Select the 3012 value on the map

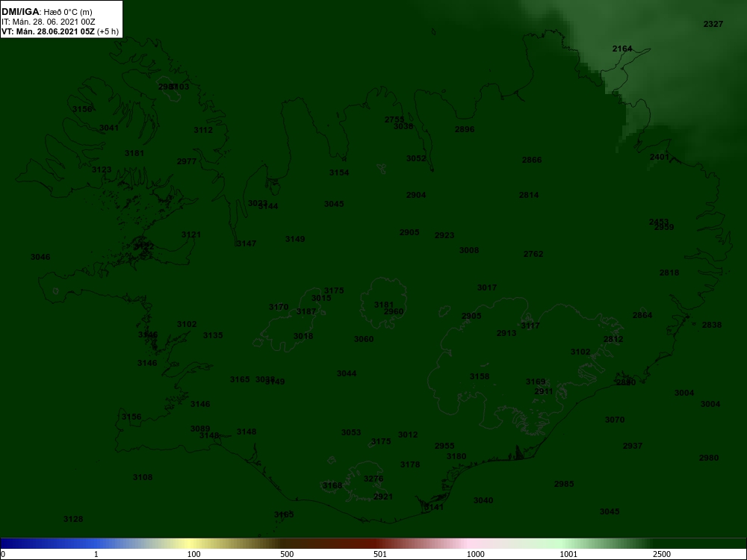408,435
